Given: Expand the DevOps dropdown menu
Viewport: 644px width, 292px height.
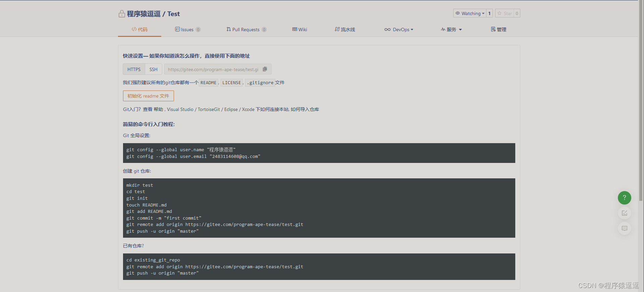Looking at the screenshot, I should click(399, 30).
